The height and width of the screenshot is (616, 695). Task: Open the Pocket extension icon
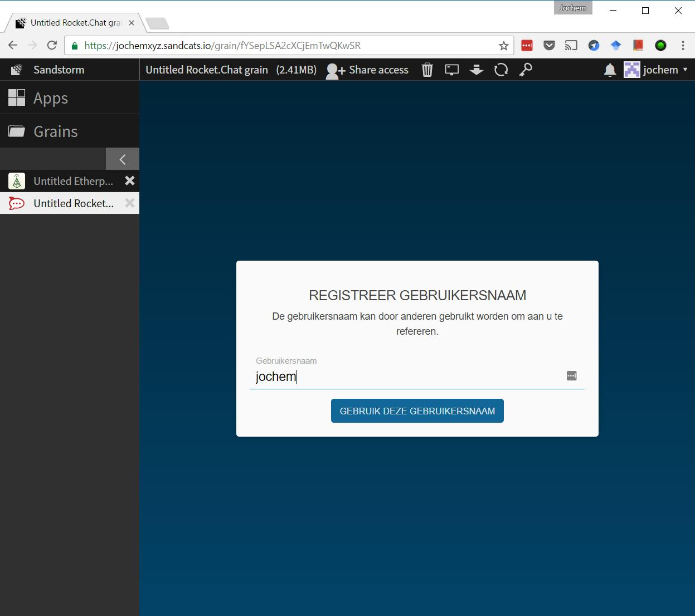(x=549, y=46)
